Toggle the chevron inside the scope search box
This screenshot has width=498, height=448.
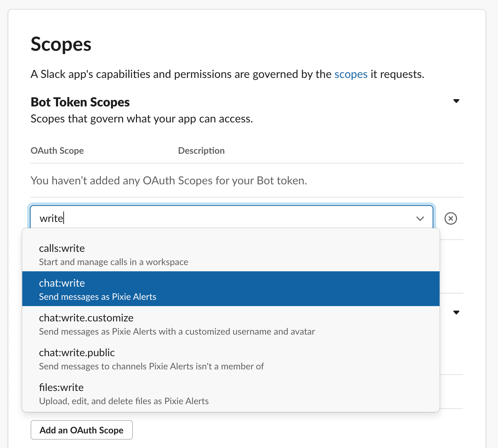pos(420,218)
